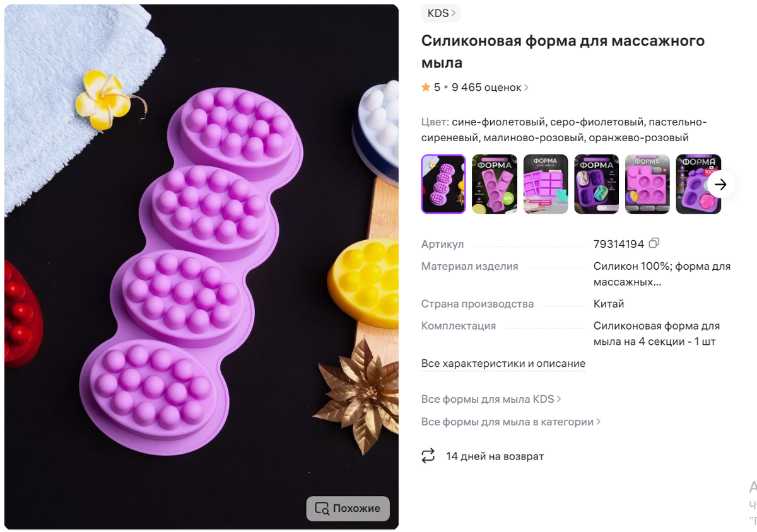The height and width of the screenshot is (532, 757).
Task: Select the dark purple oval mold thumbnail
Action: pyautogui.click(x=597, y=184)
